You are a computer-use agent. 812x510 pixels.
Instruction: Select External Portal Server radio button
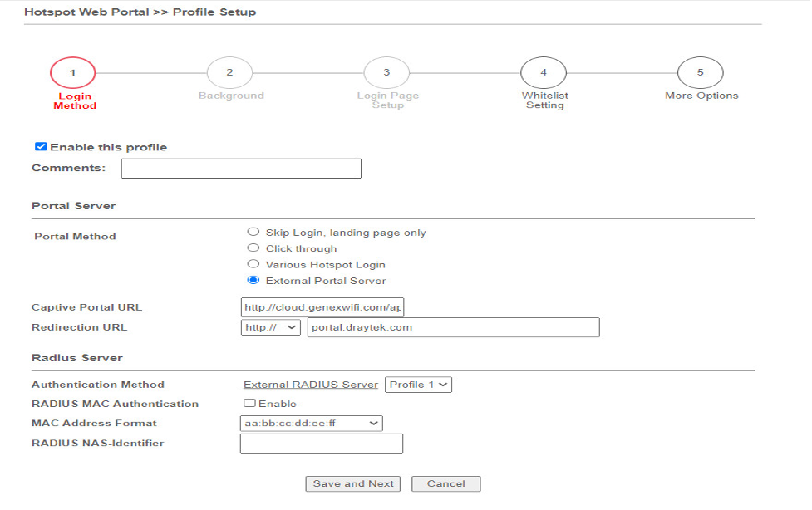click(253, 280)
